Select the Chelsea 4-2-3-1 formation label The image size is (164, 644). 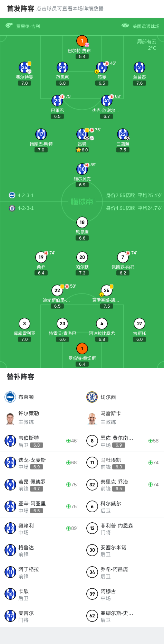point(26,208)
